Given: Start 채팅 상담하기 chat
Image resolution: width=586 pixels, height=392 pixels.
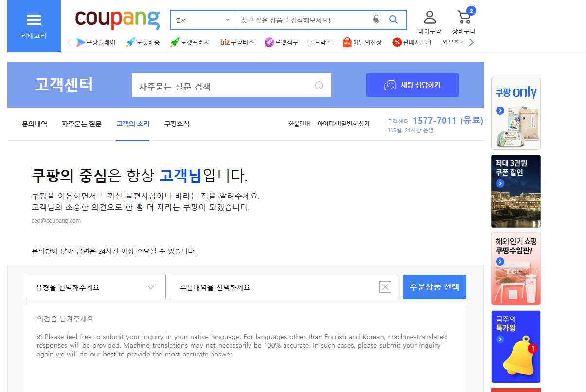Looking at the screenshot, I should pyautogui.click(x=412, y=85).
